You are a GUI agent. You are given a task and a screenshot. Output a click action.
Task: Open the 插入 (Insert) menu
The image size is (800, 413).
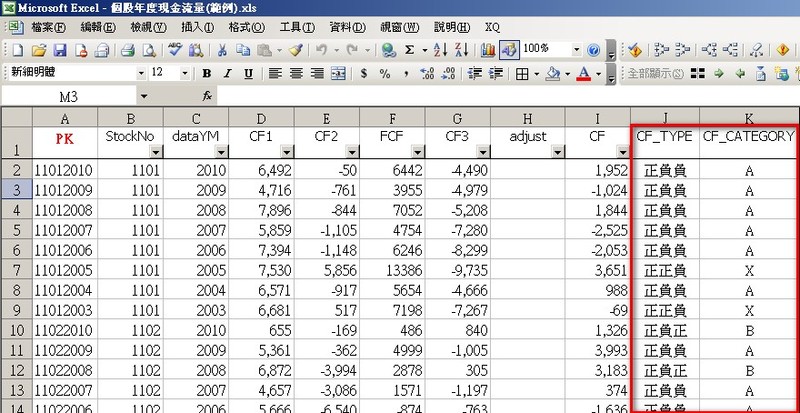(x=197, y=27)
